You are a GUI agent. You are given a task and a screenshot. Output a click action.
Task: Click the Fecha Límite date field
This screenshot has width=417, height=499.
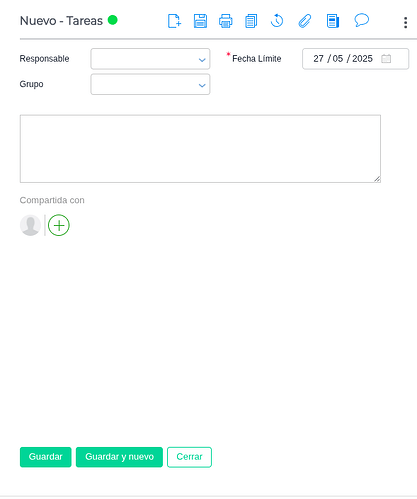[x=355, y=59]
